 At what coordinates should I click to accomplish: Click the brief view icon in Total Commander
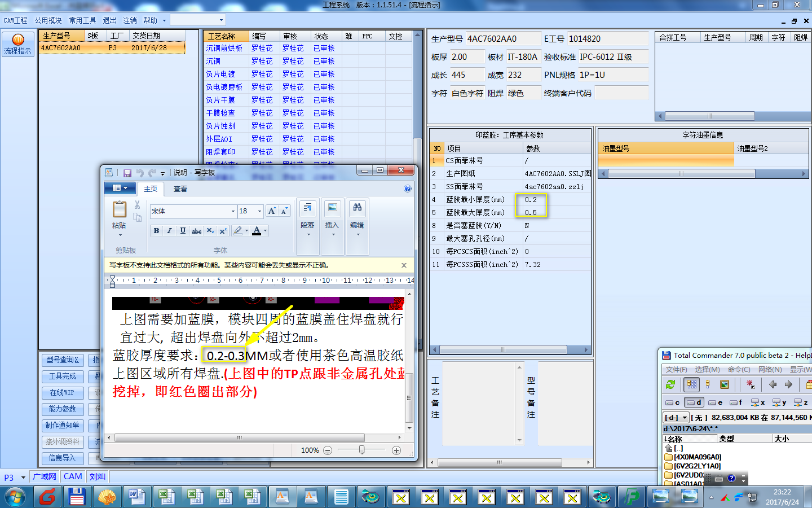point(692,384)
